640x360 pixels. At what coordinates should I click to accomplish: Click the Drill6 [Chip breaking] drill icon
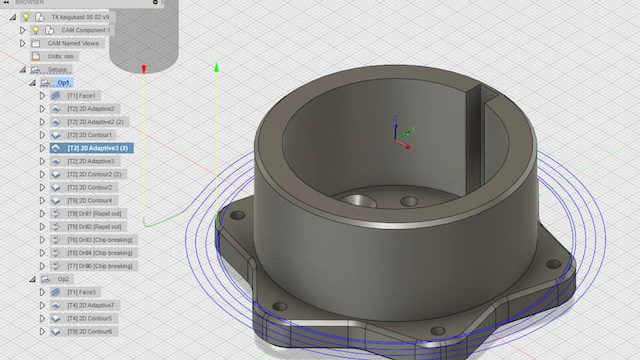[56, 266]
